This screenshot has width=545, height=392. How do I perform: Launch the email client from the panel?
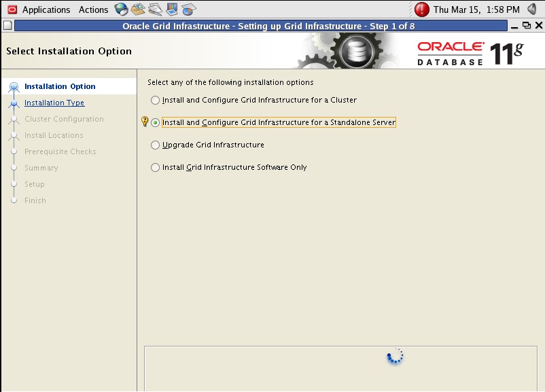coord(138,9)
